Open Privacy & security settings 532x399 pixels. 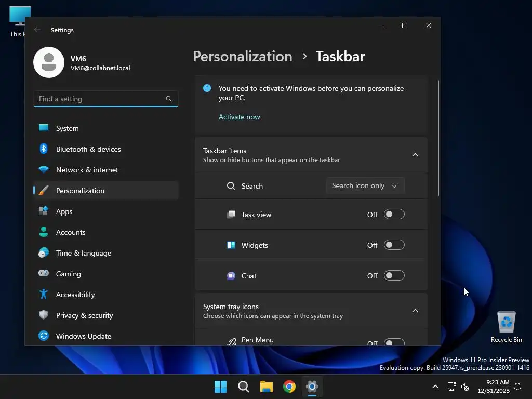[x=106, y=315]
